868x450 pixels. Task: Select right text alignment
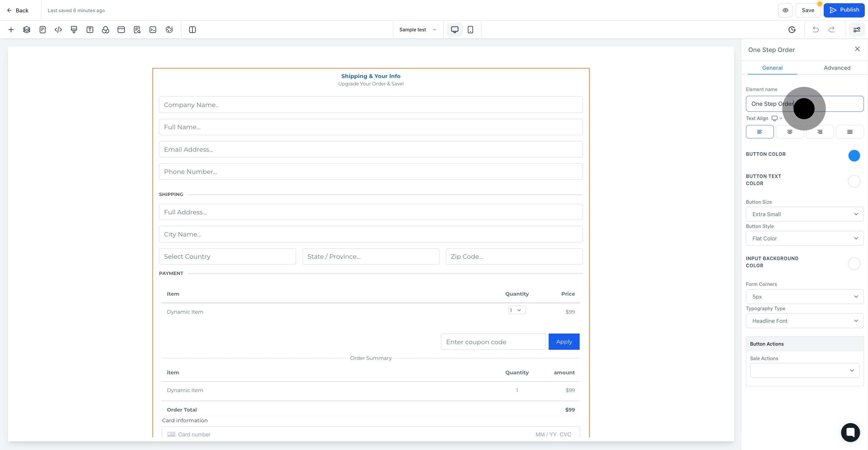[820, 132]
